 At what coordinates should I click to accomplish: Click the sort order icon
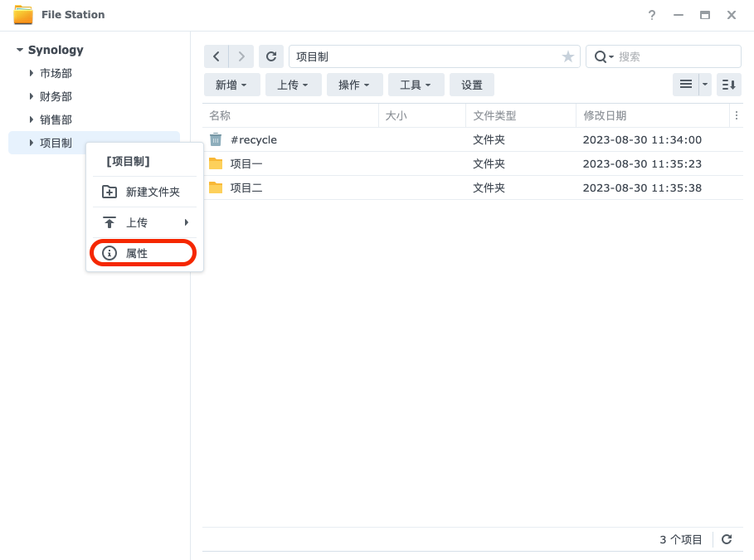(728, 84)
